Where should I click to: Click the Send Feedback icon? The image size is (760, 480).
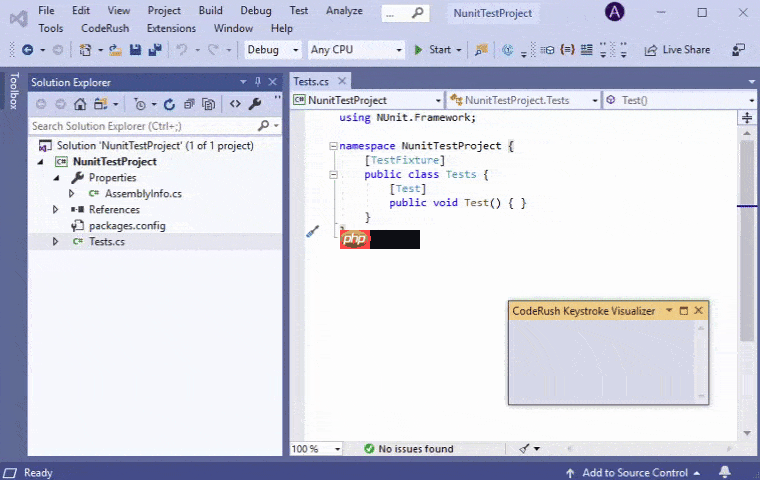[738, 49]
